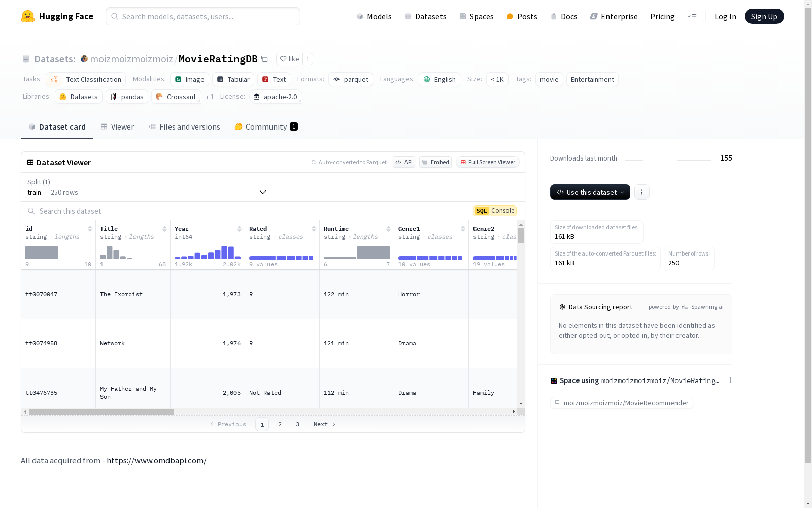812x508 pixels.
Task: Sort by the Genre1 column
Action: [x=463, y=229]
